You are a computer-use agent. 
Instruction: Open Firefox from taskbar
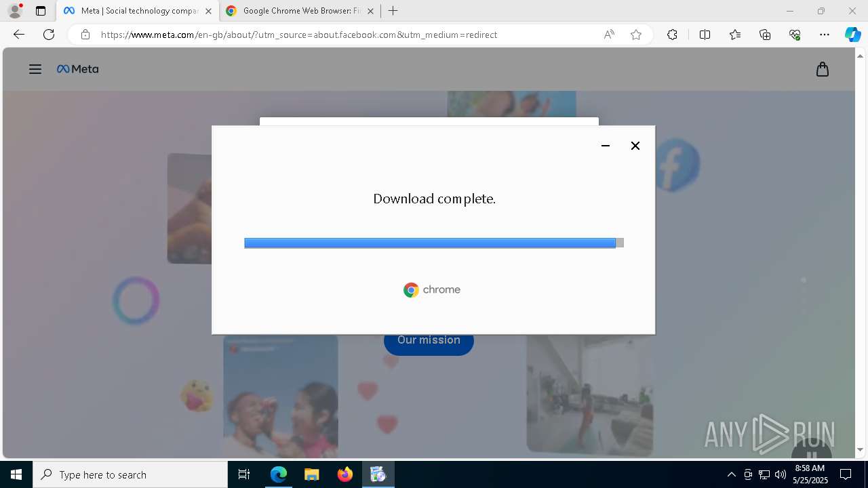[x=345, y=474]
